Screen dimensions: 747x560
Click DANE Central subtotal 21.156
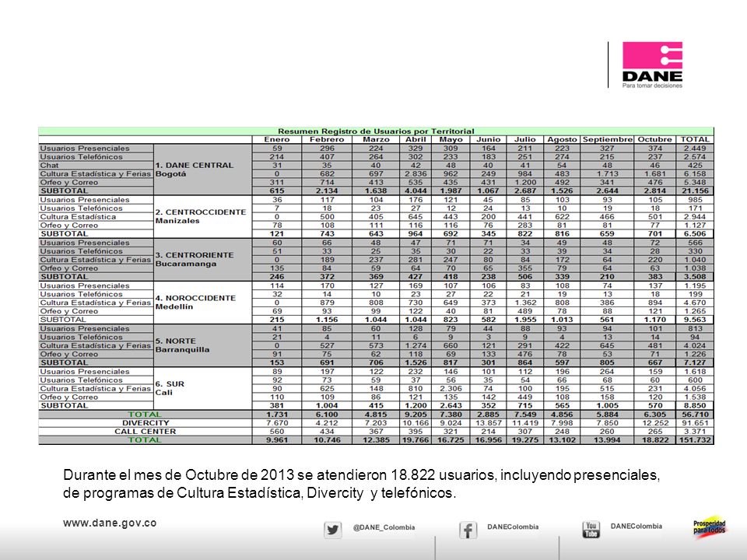click(695, 191)
